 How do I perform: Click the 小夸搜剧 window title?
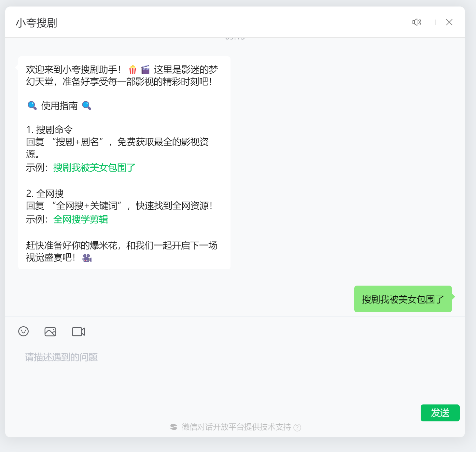point(36,23)
